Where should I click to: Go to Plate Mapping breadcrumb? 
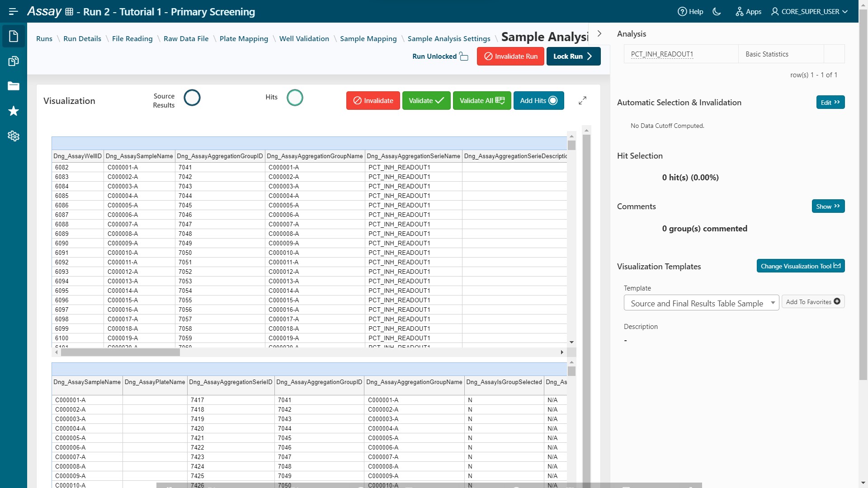[244, 38]
